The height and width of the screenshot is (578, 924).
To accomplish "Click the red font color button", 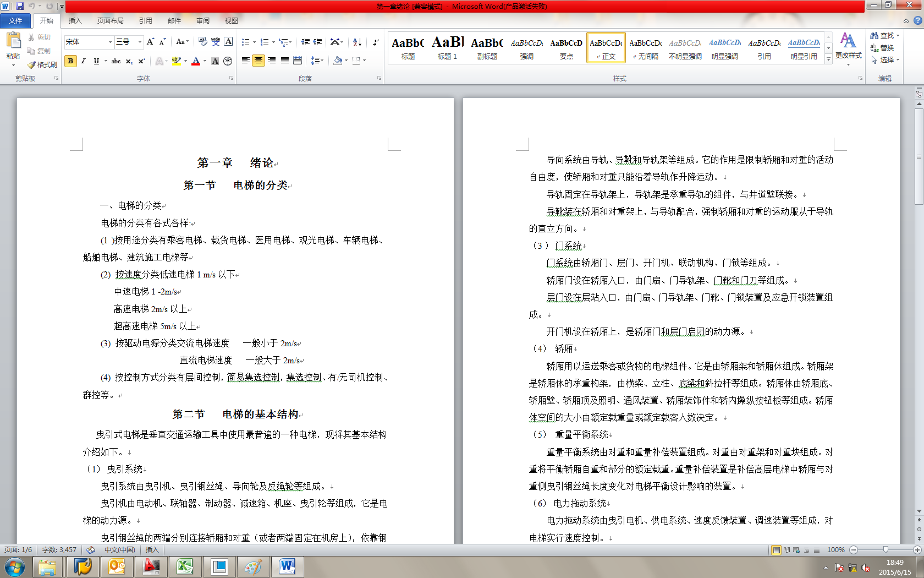I will point(196,61).
